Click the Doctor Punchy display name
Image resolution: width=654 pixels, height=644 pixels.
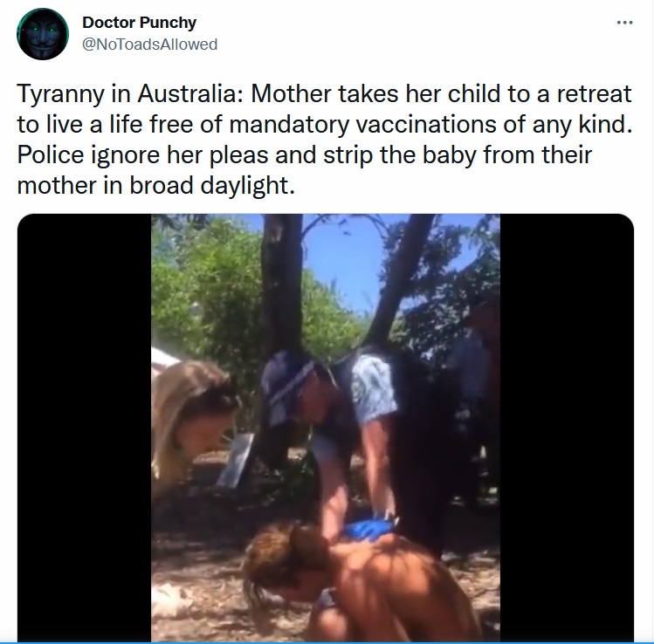(140, 23)
